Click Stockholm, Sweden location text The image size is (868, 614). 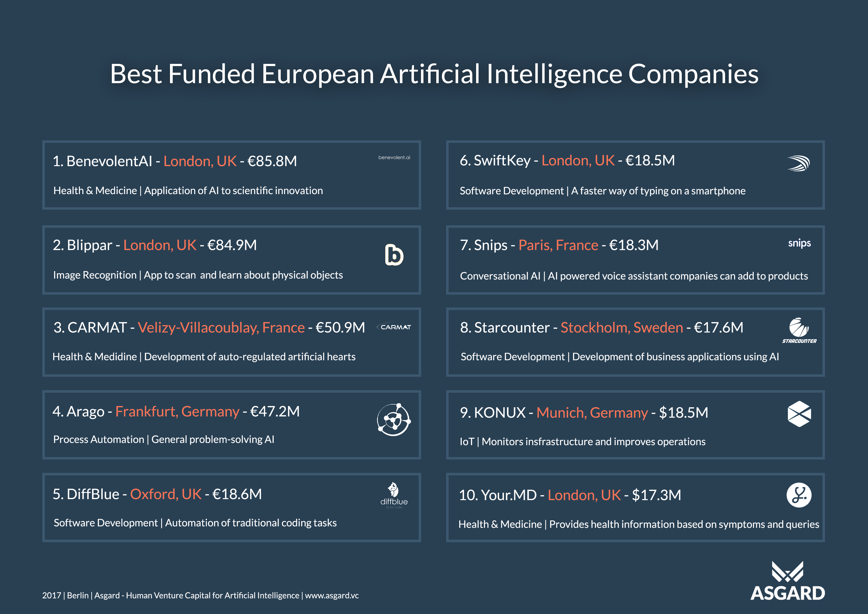[622, 328]
